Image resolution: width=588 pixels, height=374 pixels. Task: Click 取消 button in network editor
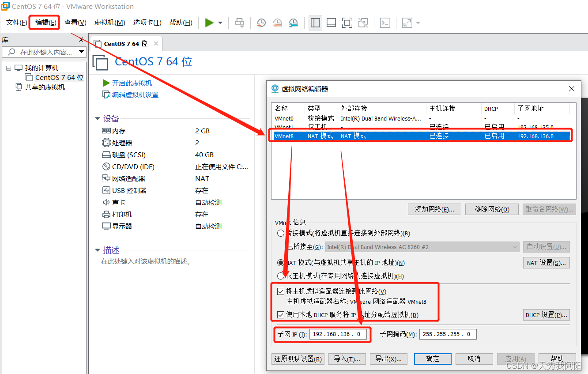pyautogui.click(x=474, y=359)
